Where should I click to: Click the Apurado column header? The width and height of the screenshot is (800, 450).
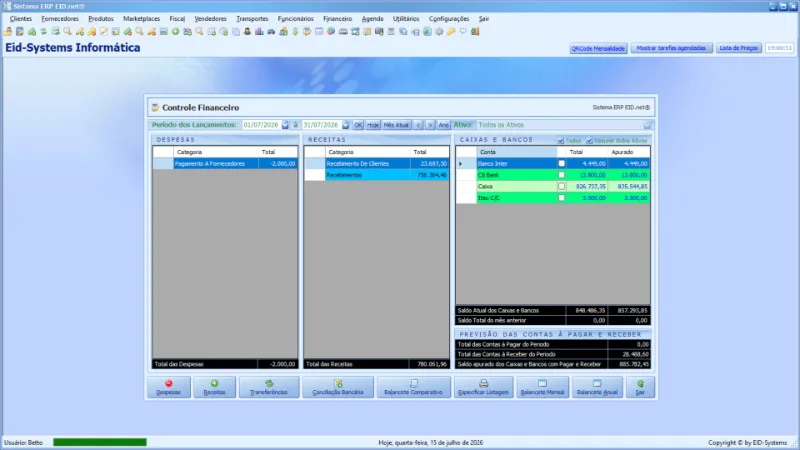(629, 152)
